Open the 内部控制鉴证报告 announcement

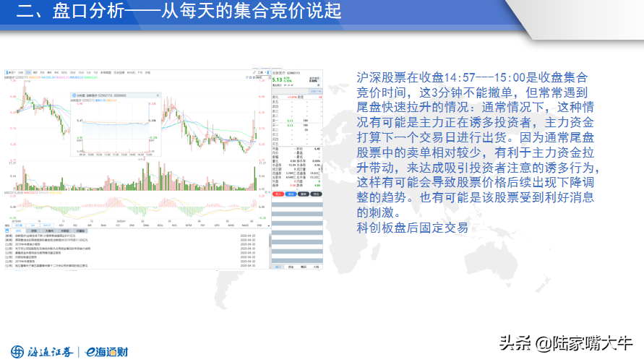(26, 257)
